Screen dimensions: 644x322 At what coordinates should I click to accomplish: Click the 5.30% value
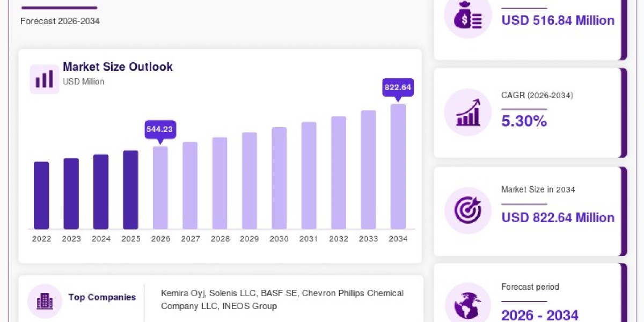524,121
